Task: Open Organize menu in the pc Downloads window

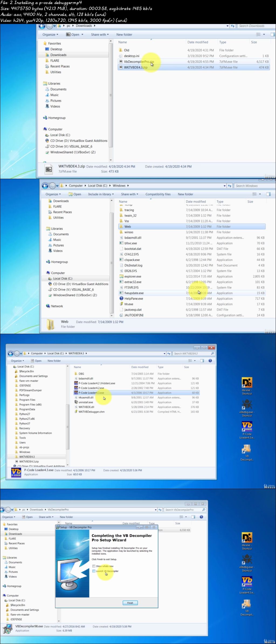Action: pos(50,35)
